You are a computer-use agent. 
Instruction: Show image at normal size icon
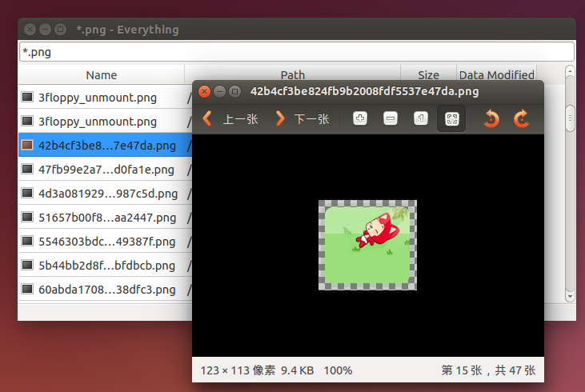(x=421, y=118)
